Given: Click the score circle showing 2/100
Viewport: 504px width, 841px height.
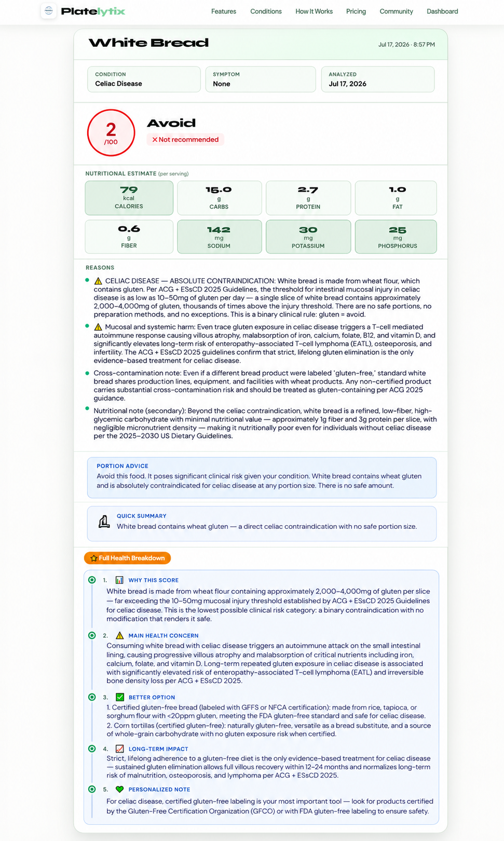Looking at the screenshot, I should tap(111, 132).
